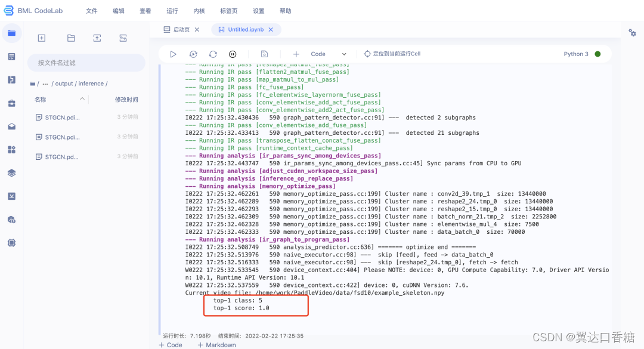The width and height of the screenshot is (644, 349).
Task: Open the 内核 menu
Action: point(199,11)
